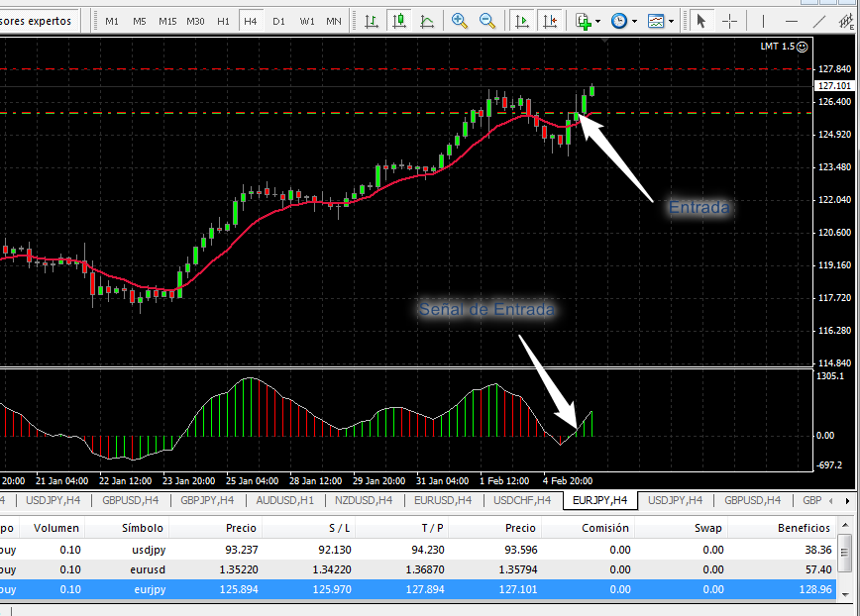Select the highlighted eurjpy trade row
This screenshot has width=860, height=616.
pyautogui.click(x=418, y=589)
